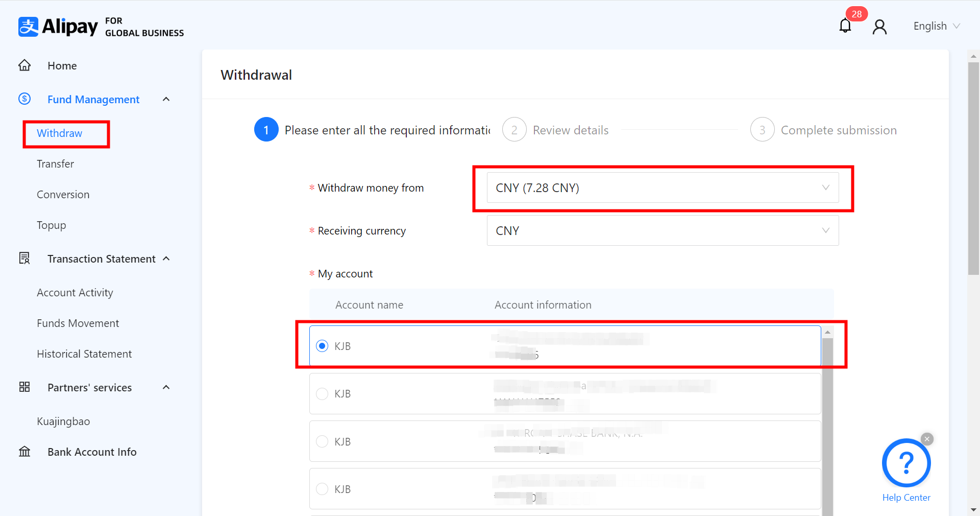Go to Account Activity page
The height and width of the screenshot is (516, 980).
coord(75,293)
